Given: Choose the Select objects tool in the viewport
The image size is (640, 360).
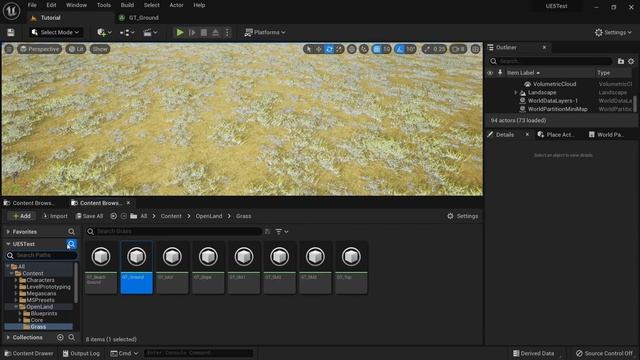Looking at the screenshot, I should (x=308, y=49).
